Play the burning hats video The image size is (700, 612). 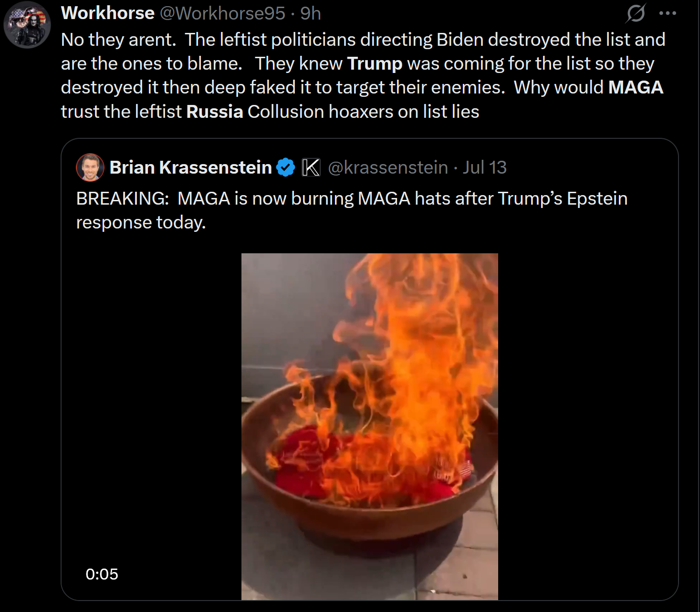tap(370, 426)
